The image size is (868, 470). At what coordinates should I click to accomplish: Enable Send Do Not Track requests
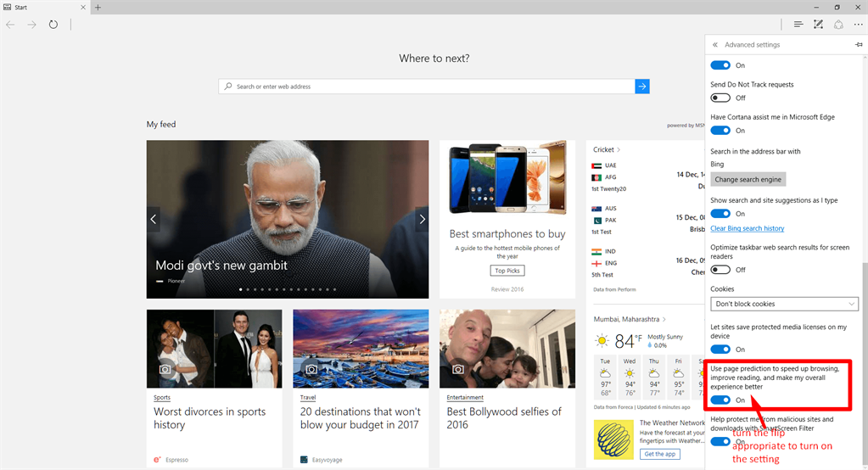coord(720,98)
